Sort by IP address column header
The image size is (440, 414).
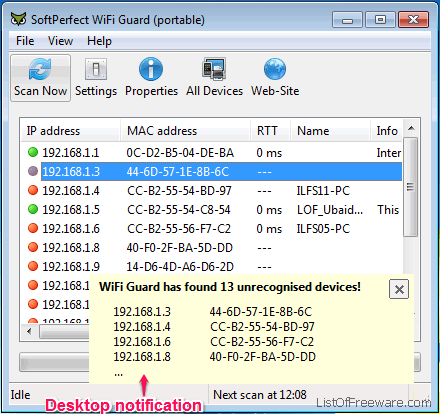click(x=70, y=131)
